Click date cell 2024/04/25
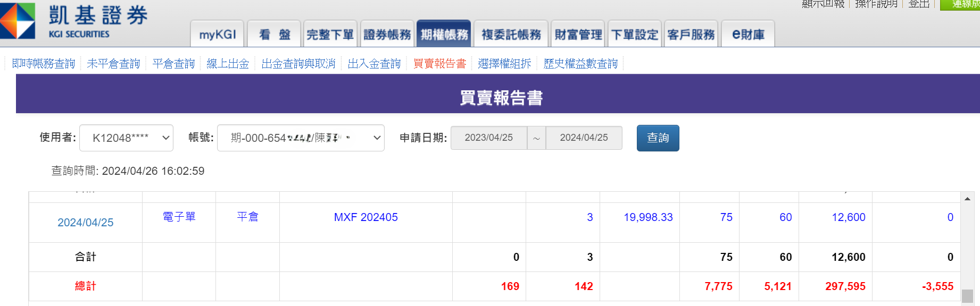Screen dimensions: 980x306 pyautogui.click(x=86, y=223)
